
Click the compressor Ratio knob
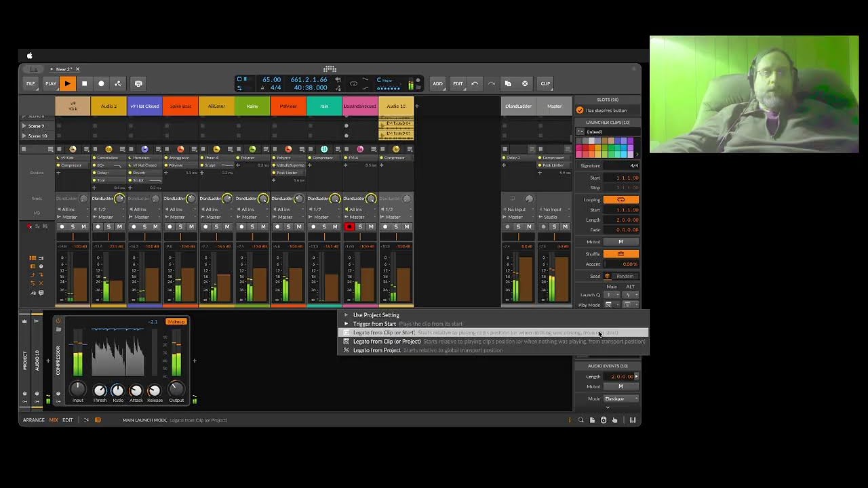pyautogui.click(x=118, y=390)
